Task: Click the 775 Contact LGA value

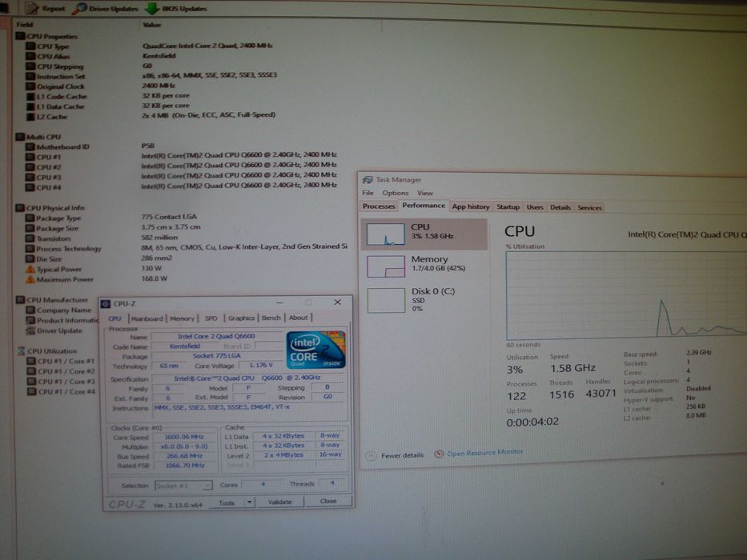Action: click(169, 217)
